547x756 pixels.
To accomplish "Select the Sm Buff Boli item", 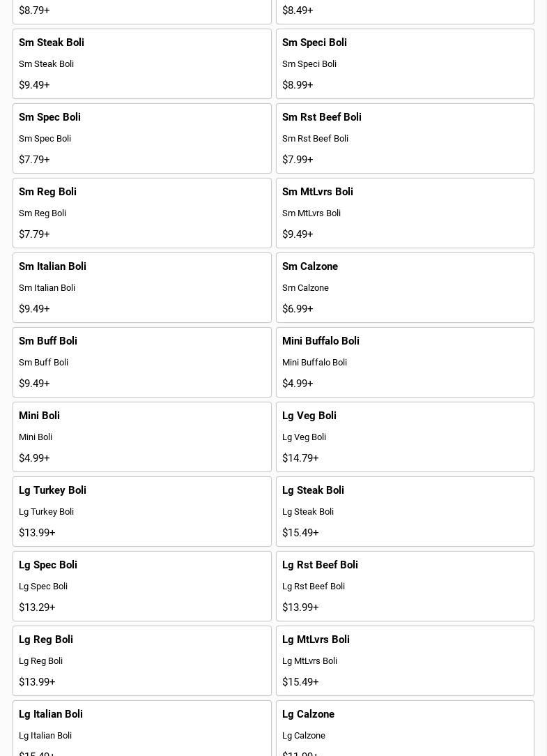I will click(141, 362).
